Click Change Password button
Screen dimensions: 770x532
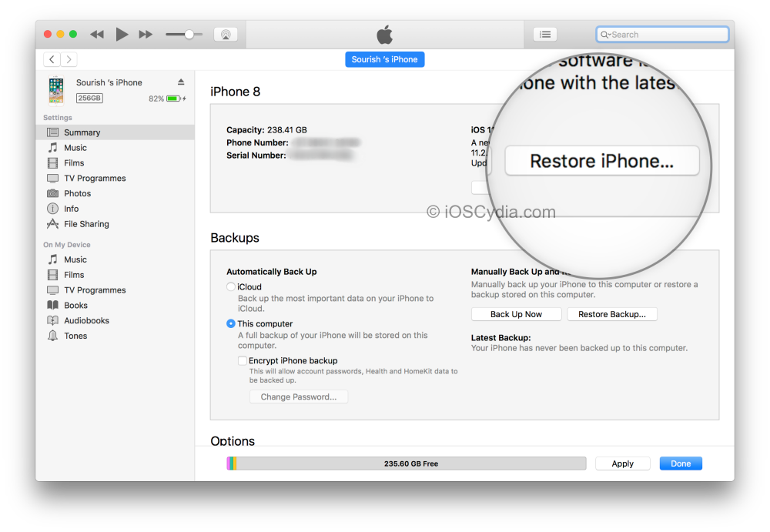[x=299, y=396]
